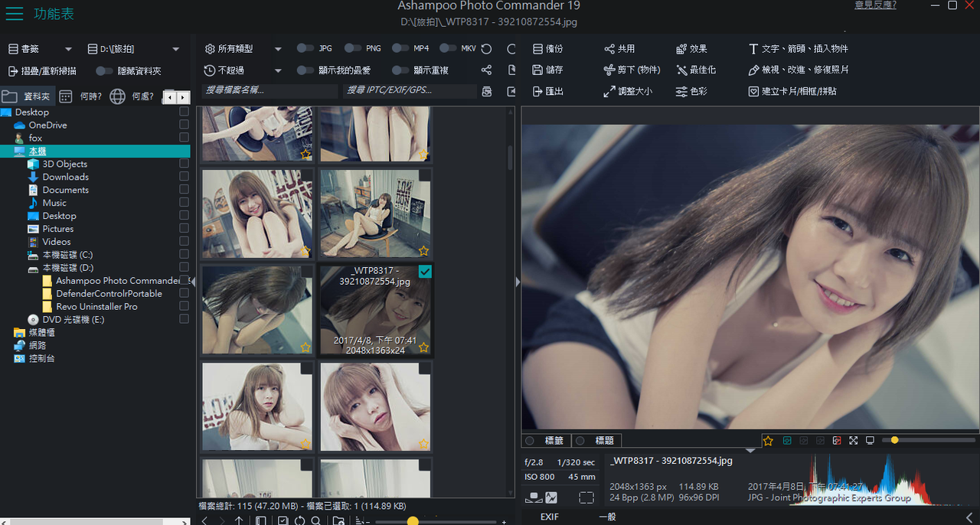Screen dimensions: 980x525
Task: Toggle the JPG file filter
Action: [305, 48]
